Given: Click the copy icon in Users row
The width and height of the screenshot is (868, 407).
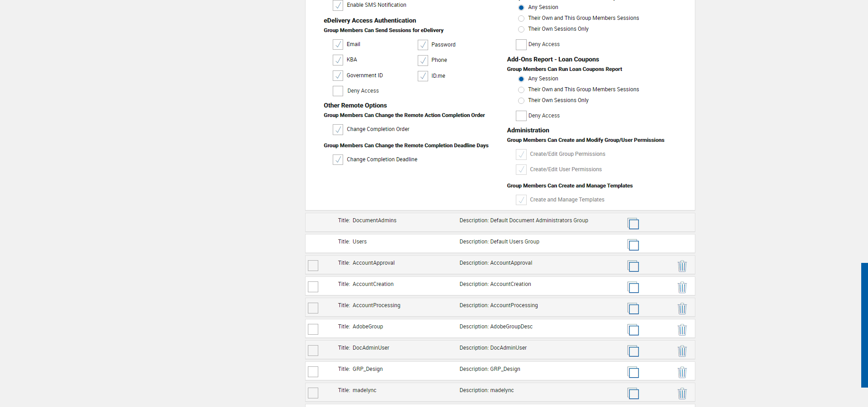Looking at the screenshot, I should coord(633,245).
